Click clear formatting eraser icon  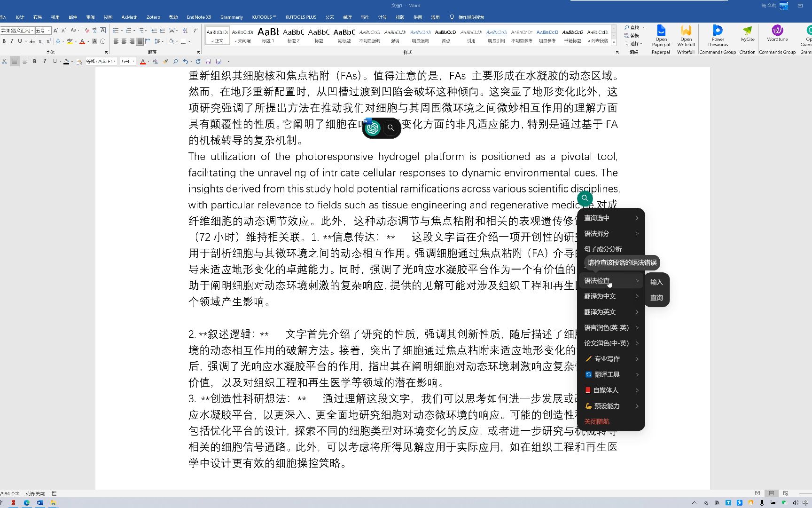click(x=87, y=31)
